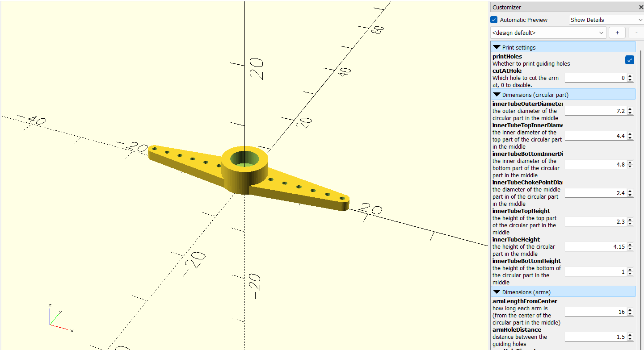Click the Customizer panel title
This screenshot has width=644, height=350.
(x=507, y=7)
